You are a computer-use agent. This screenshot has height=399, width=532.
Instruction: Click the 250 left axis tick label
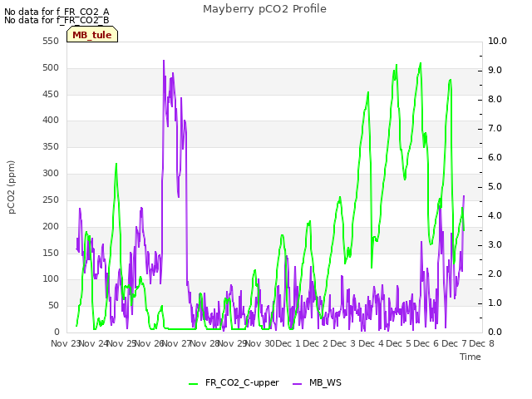(x=51, y=199)
